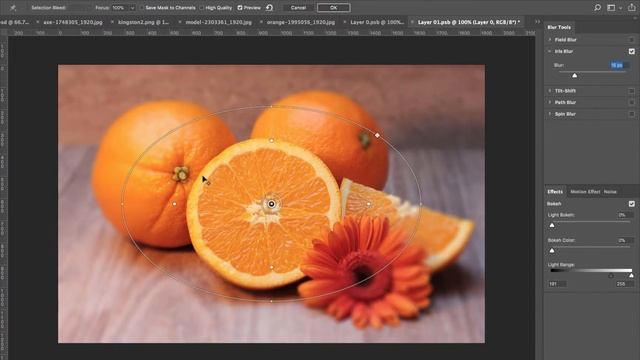Click the right inner feather handle

[369, 203]
